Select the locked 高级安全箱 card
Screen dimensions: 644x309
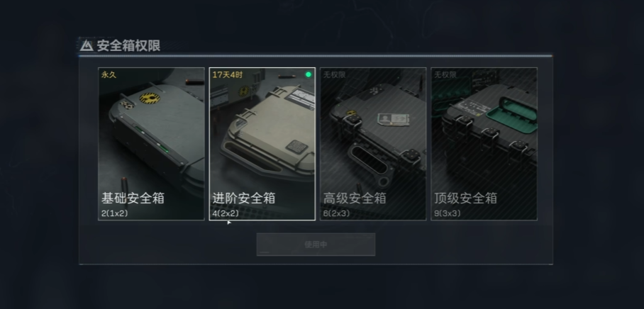[373, 144]
